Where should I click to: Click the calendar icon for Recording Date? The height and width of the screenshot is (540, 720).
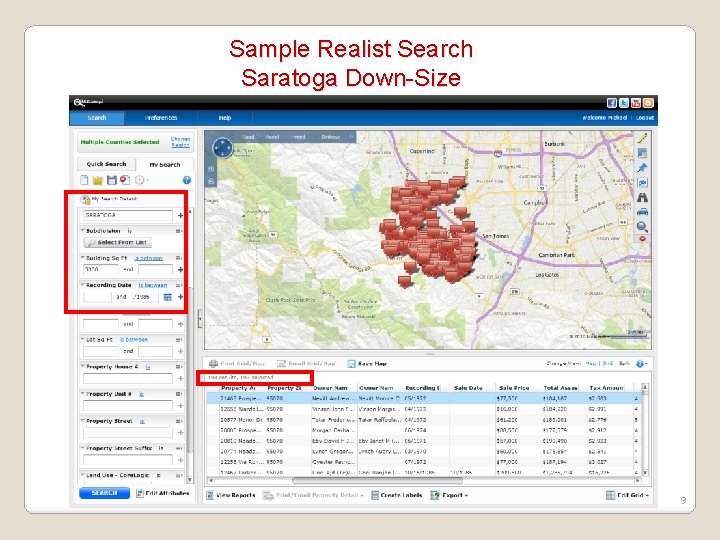[168, 297]
